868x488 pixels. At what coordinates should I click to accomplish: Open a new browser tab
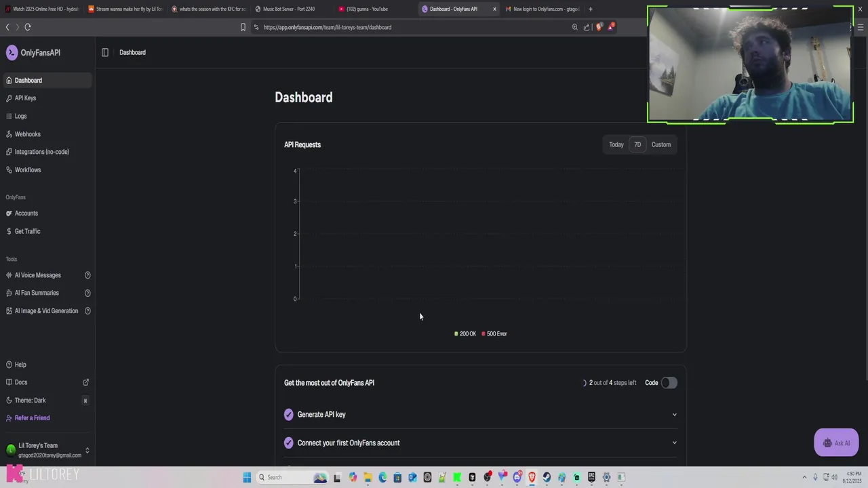(x=591, y=9)
